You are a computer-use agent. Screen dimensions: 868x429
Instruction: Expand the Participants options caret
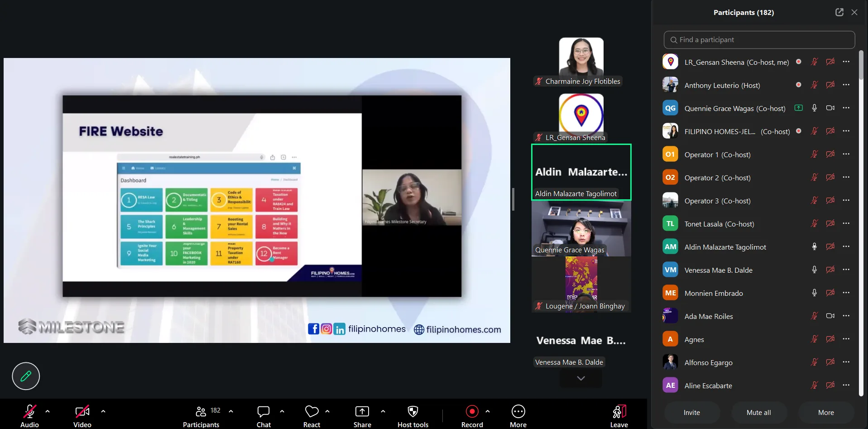coord(231,411)
